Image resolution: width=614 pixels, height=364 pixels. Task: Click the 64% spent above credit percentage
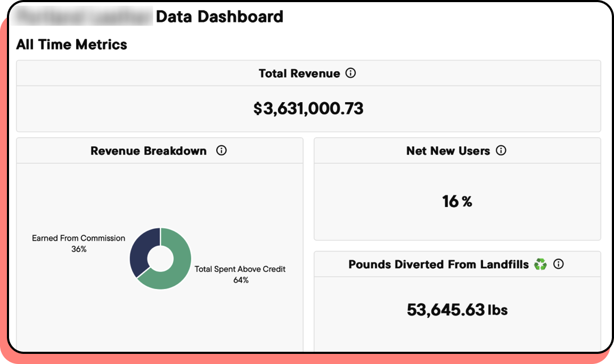[x=241, y=280]
